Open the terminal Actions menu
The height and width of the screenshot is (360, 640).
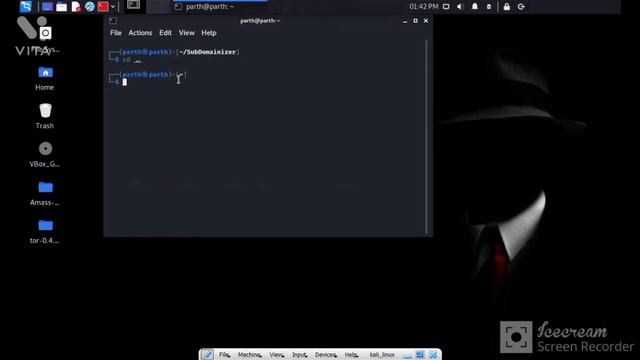point(140,33)
